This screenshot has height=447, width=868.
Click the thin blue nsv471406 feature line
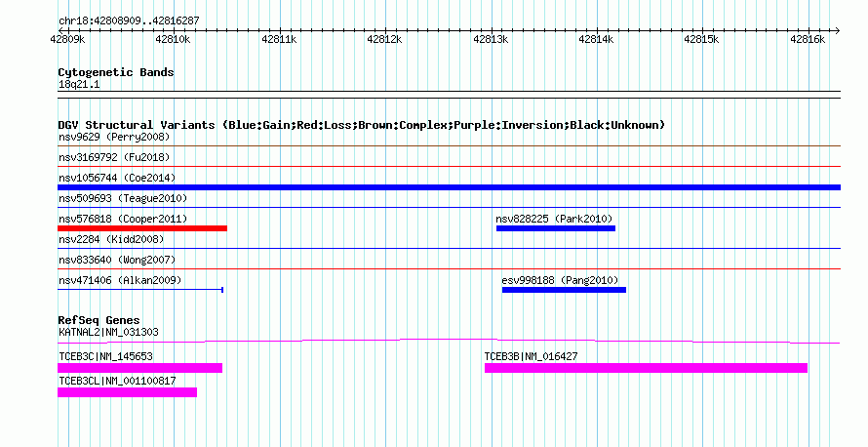point(140,290)
